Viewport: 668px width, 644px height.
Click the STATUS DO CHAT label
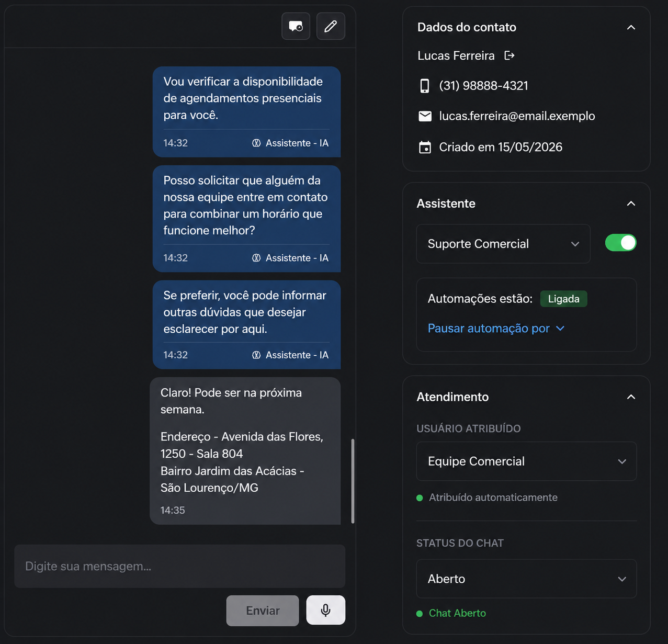pos(460,544)
